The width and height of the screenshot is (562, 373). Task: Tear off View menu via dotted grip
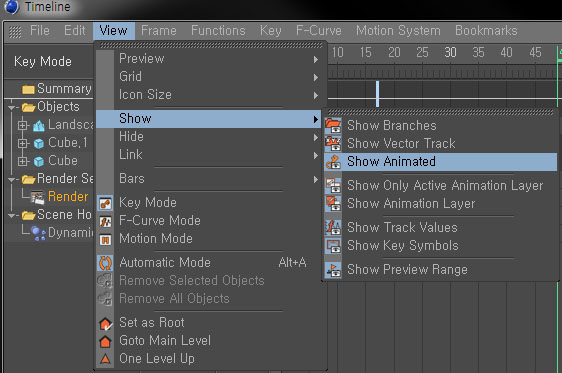pos(211,45)
